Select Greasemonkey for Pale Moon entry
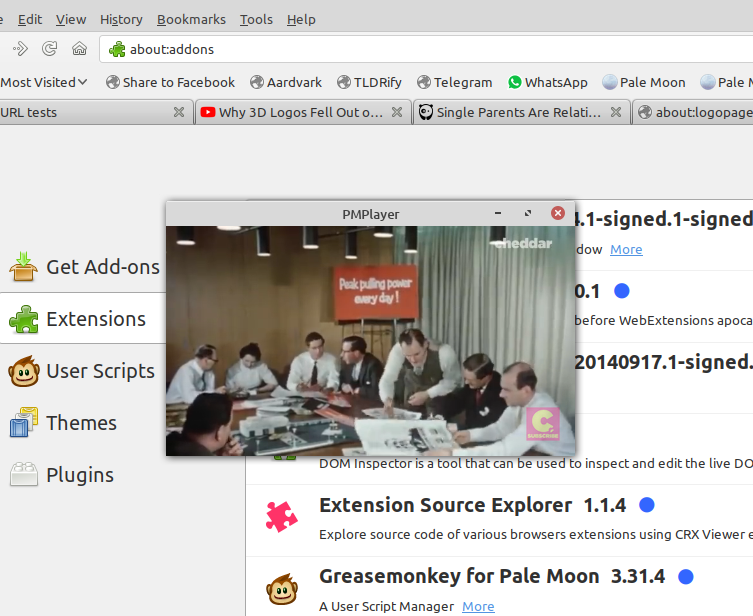Viewport: 753px width, 616px height. (x=499, y=587)
